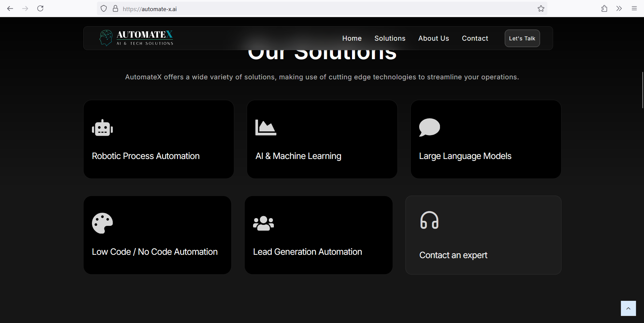Select the Lead Generation Automation people icon
This screenshot has width=644, height=323.
tap(263, 223)
